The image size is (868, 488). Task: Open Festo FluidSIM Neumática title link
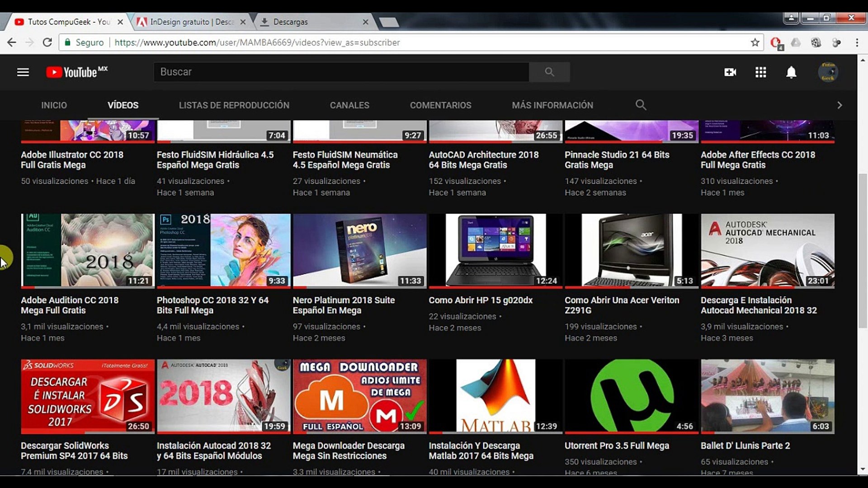(x=345, y=160)
